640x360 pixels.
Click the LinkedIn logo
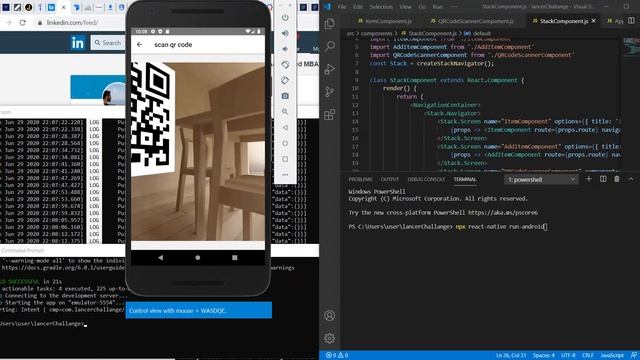point(78,42)
